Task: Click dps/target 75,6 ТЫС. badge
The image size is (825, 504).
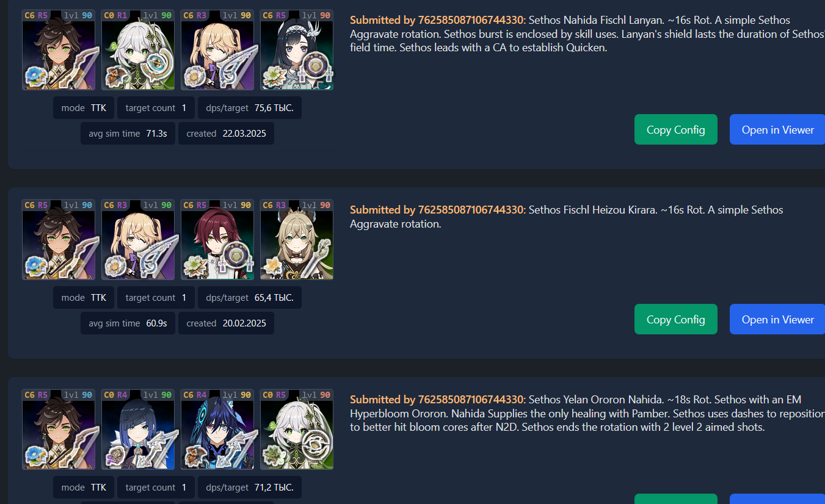Action: [x=250, y=108]
